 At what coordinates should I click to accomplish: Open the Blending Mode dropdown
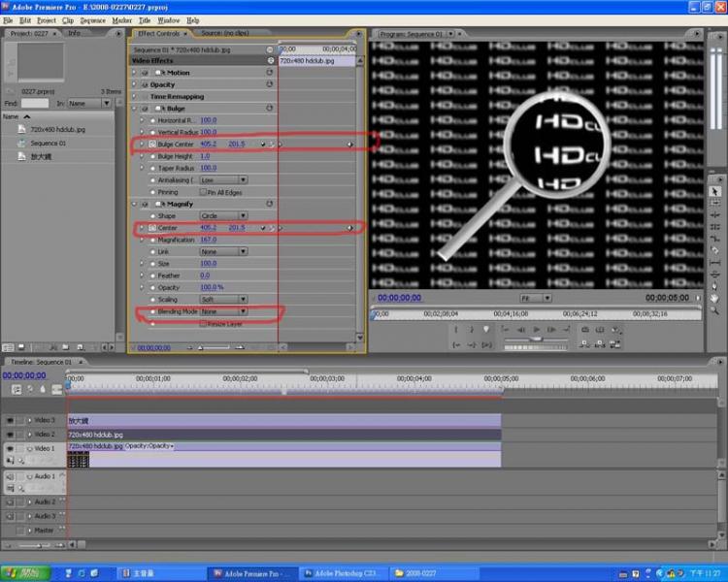(x=223, y=311)
